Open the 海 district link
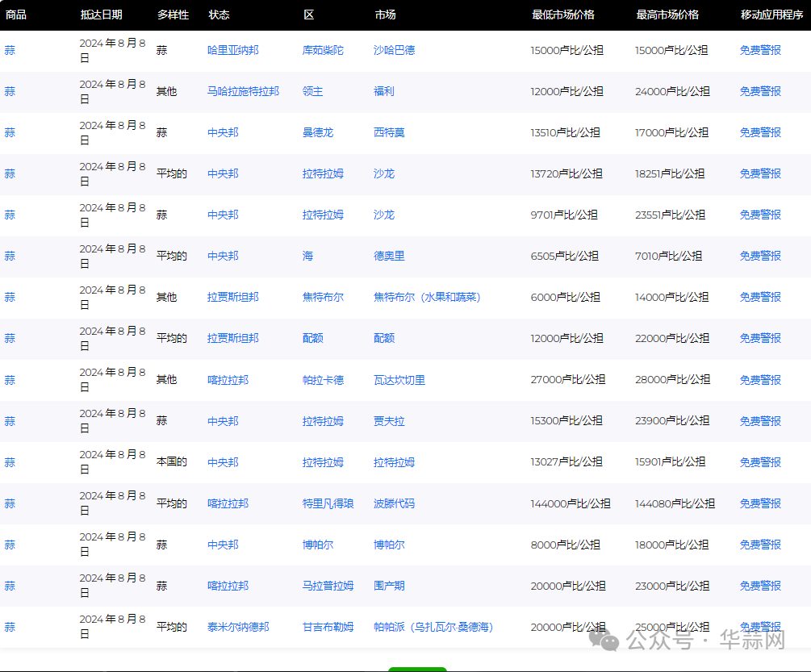 pyautogui.click(x=307, y=256)
